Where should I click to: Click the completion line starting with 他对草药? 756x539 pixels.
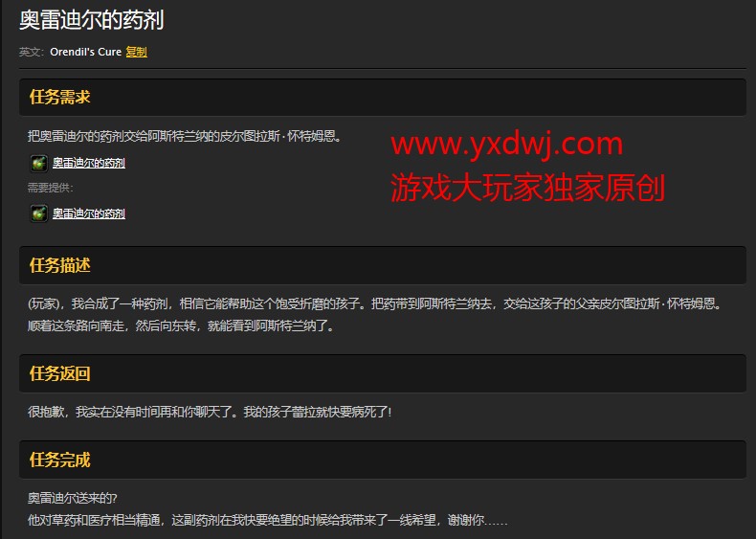coord(267,521)
